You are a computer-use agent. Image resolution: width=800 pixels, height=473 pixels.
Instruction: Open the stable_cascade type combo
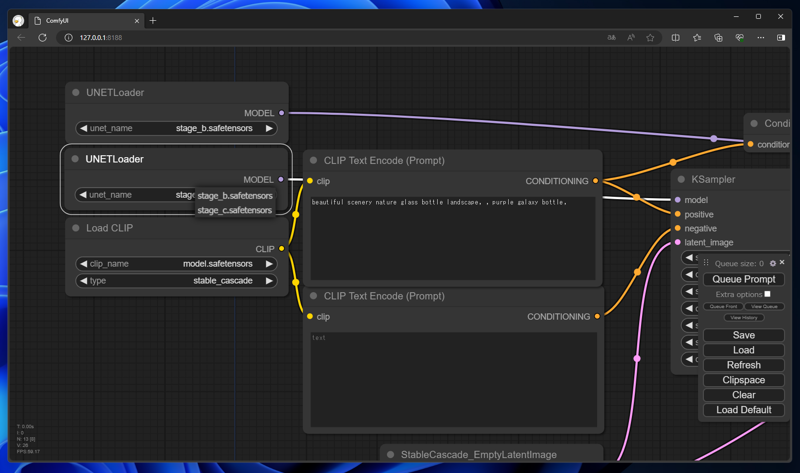point(176,281)
